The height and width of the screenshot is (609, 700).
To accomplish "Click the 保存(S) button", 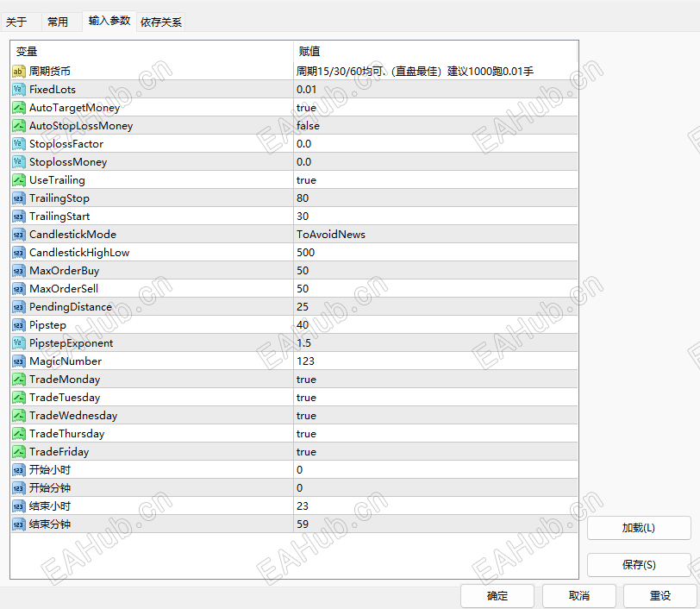I will tap(639, 564).
